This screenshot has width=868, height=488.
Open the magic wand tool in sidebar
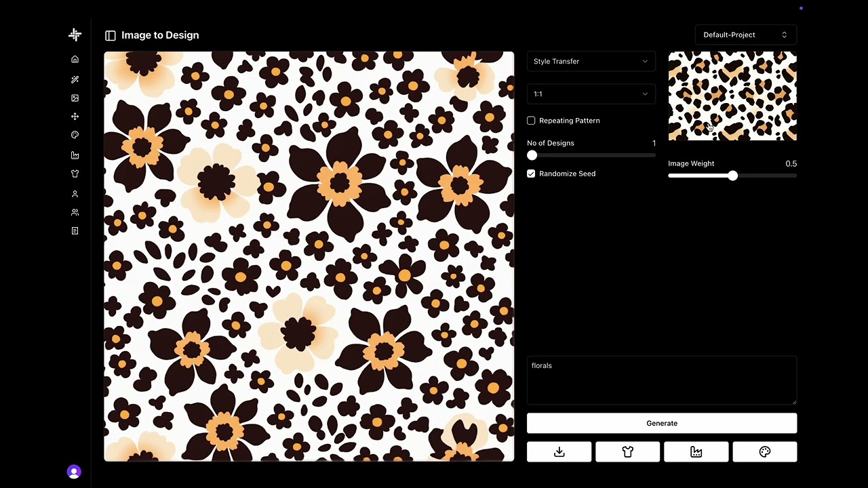click(x=75, y=79)
